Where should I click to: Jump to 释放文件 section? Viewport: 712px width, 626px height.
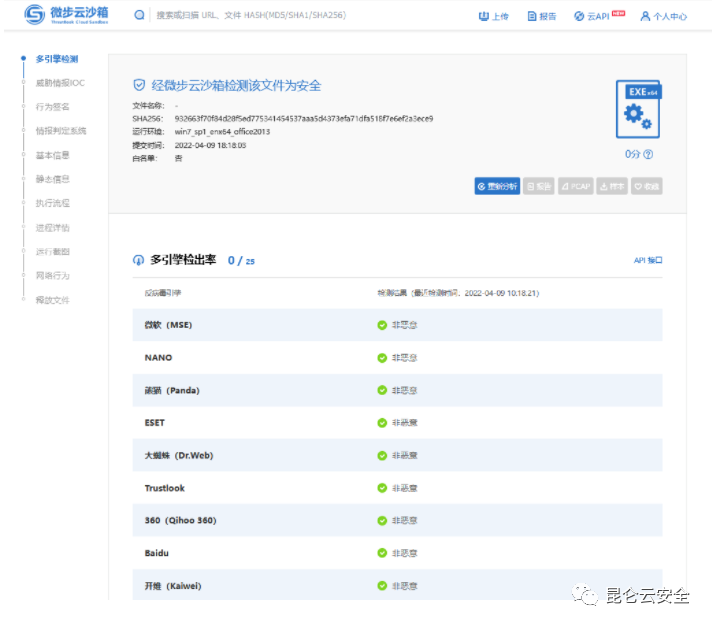tap(53, 300)
